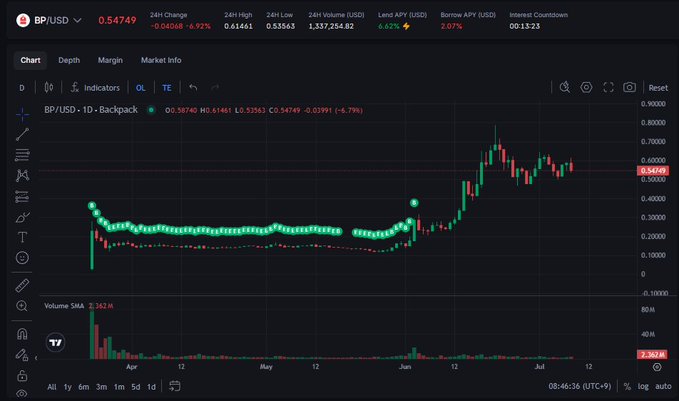This screenshot has width=679, height=401.
Task: Click the 24H High value 0.61461
Action: point(238,26)
